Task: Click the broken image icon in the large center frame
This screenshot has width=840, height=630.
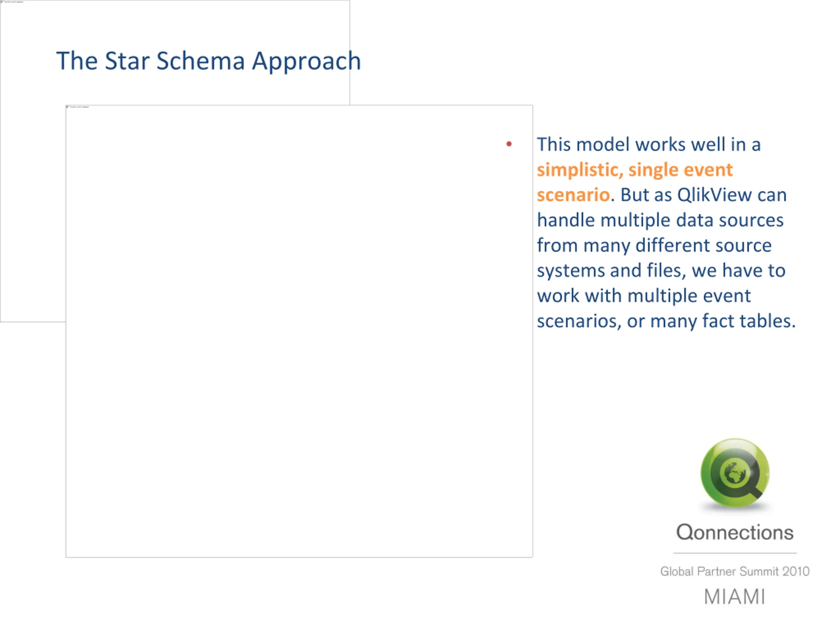Action: pyautogui.click(x=68, y=107)
